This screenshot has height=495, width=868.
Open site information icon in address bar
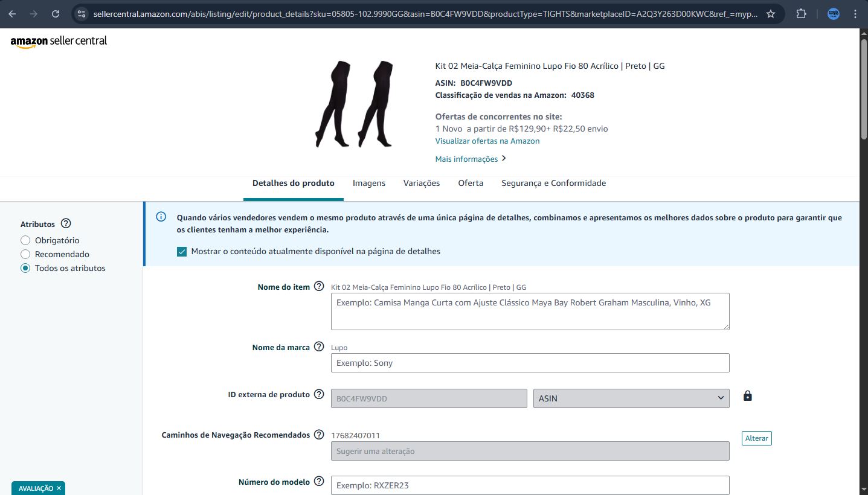pos(82,14)
